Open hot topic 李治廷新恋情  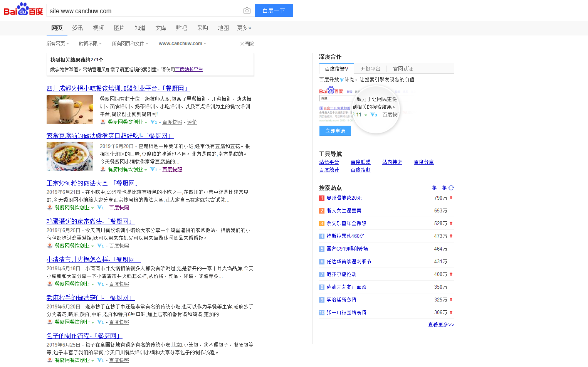pyautogui.click(x=341, y=300)
